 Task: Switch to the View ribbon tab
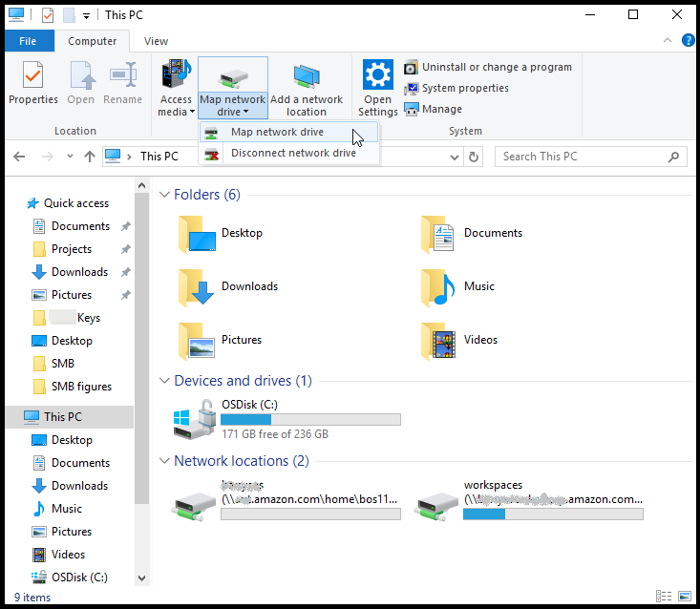coord(156,41)
